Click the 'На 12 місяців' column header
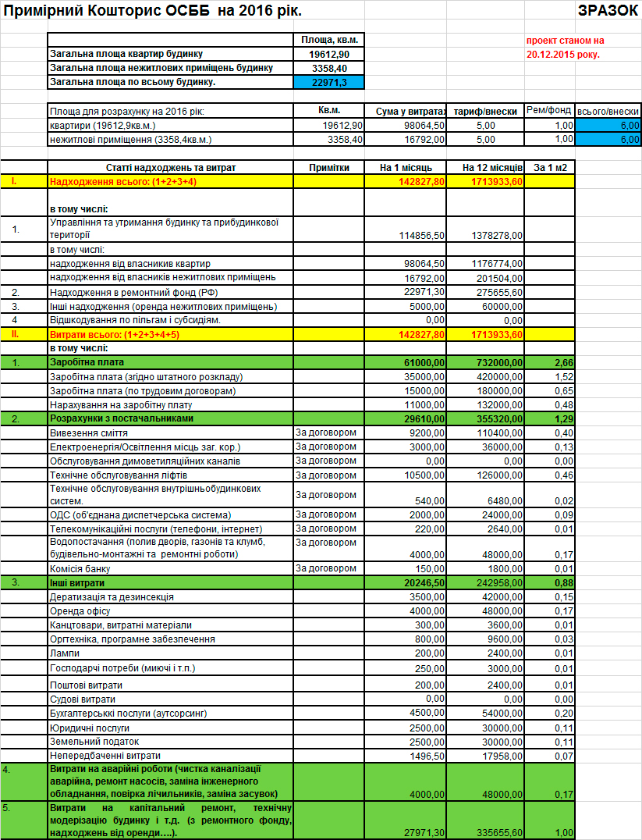The image size is (642, 840). (485, 168)
